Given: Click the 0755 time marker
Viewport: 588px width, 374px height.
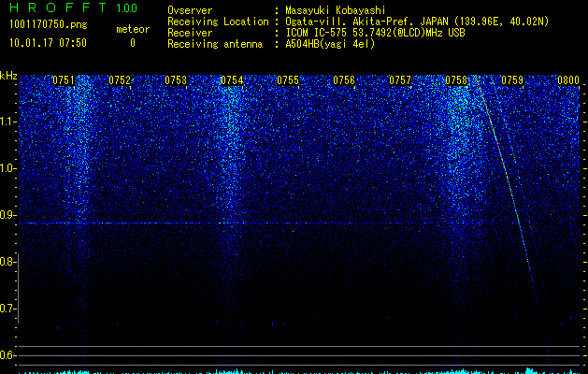Looking at the screenshot, I should pos(288,80).
